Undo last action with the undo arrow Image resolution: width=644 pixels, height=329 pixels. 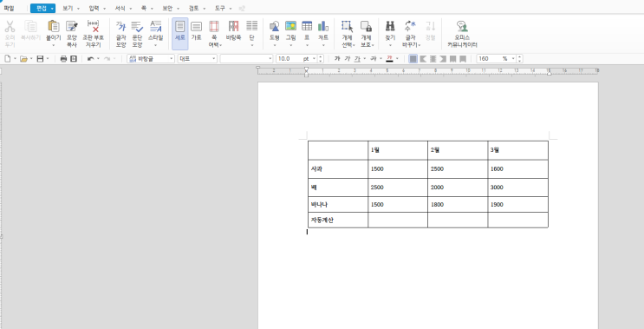pos(91,59)
